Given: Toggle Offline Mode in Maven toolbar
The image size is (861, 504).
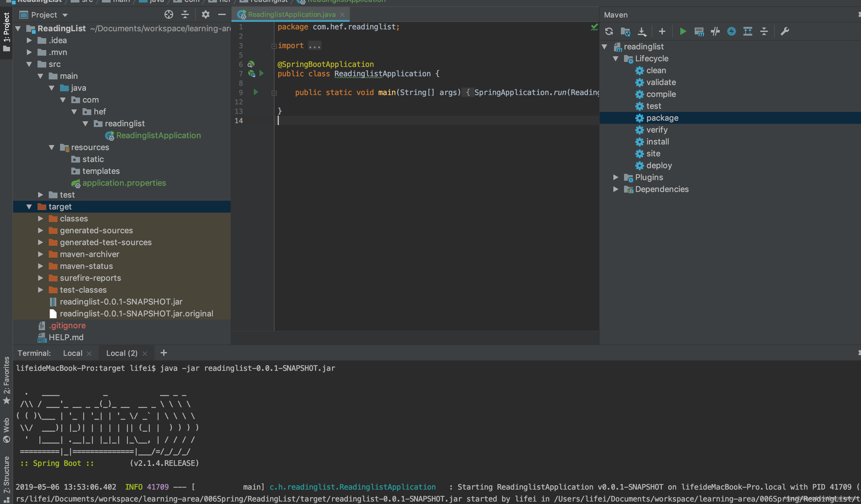Looking at the screenshot, I should [715, 32].
